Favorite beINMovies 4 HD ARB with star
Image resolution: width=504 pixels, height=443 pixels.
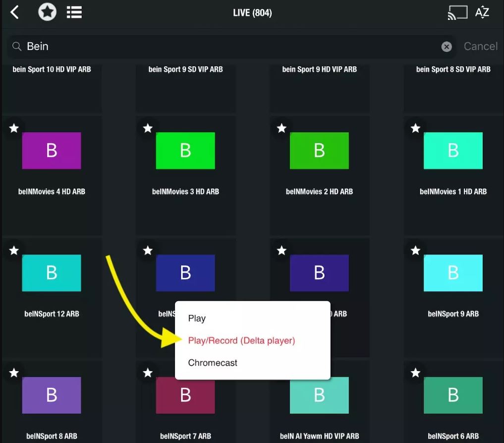point(14,128)
